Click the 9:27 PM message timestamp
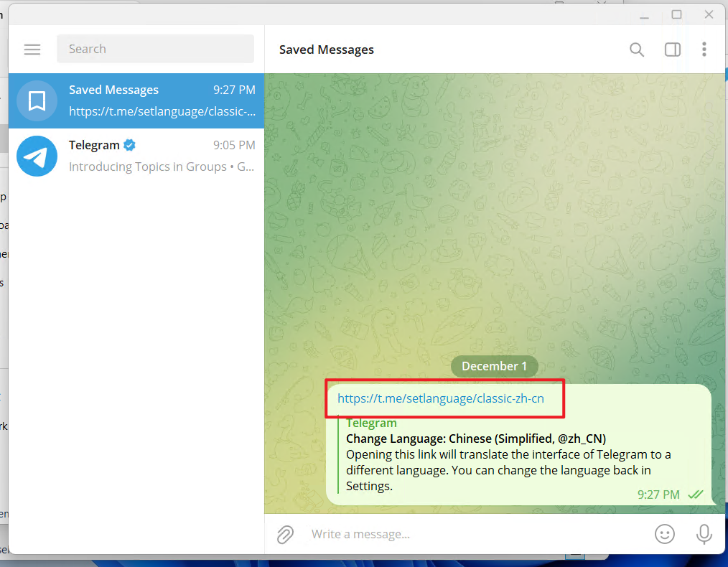The image size is (728, 567). coord(658,495)
